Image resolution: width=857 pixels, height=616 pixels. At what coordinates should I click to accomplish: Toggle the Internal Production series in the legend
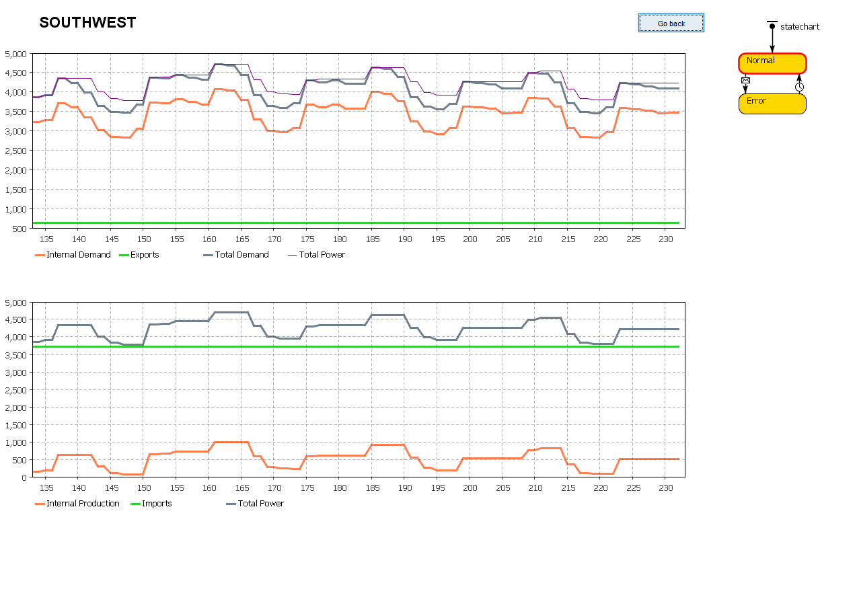tap(83, 503)
